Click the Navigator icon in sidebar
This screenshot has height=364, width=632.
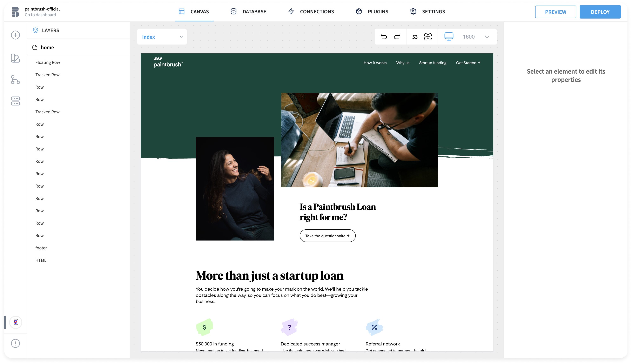pos(15,80)
